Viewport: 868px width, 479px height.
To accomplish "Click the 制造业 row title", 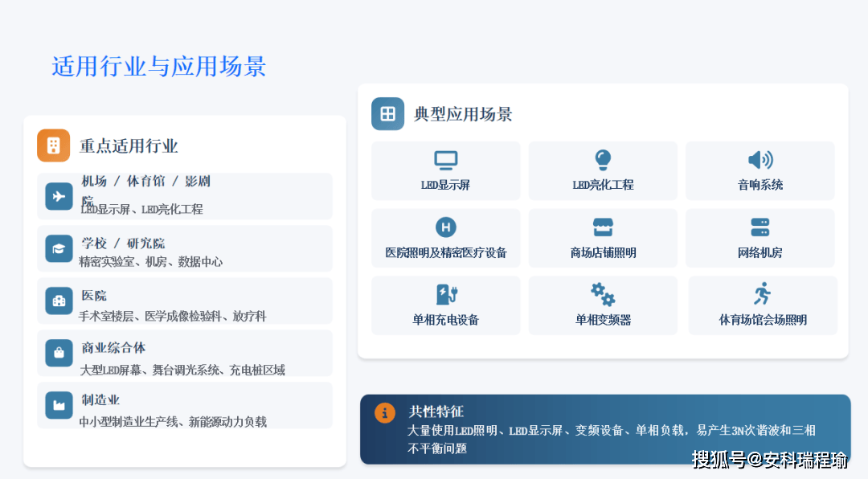I will click(100, 399).
